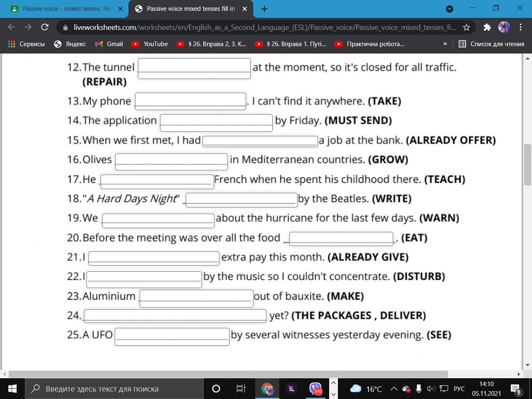Click the answer box for My phone (TAKE)
Screen dimensions: 532x399
pyautogui.click(x=190, y=101)
